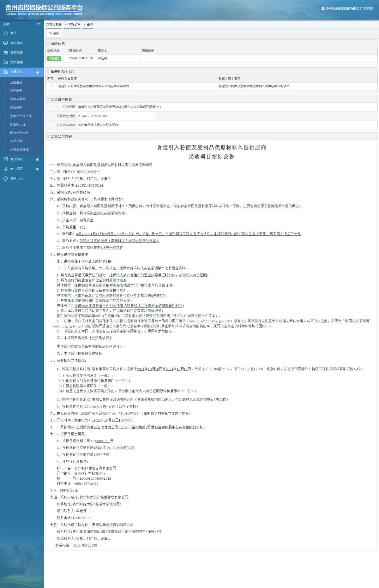Viewport: 379px width, 588px height.
Task: Click the 逾期提醒 sidebar icon
Action: click(x=6, y=53)
